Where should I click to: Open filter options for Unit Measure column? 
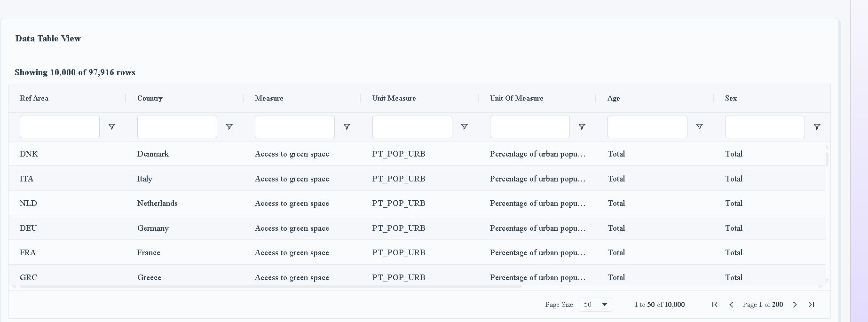[x=465, y=127]
